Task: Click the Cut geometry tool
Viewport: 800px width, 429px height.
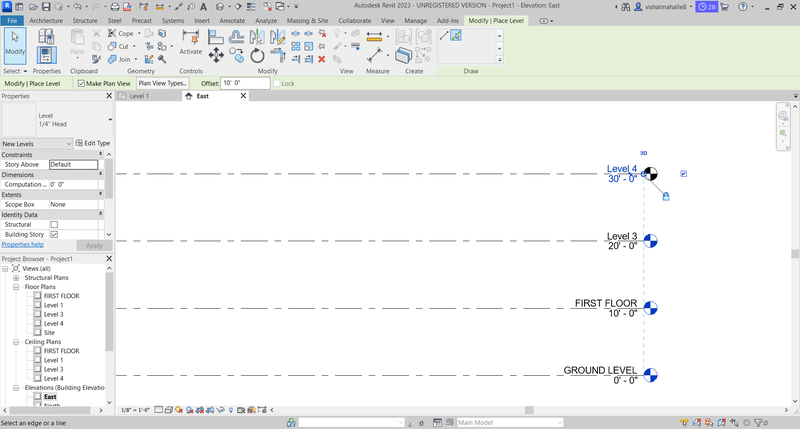Action: pos(118,46)
